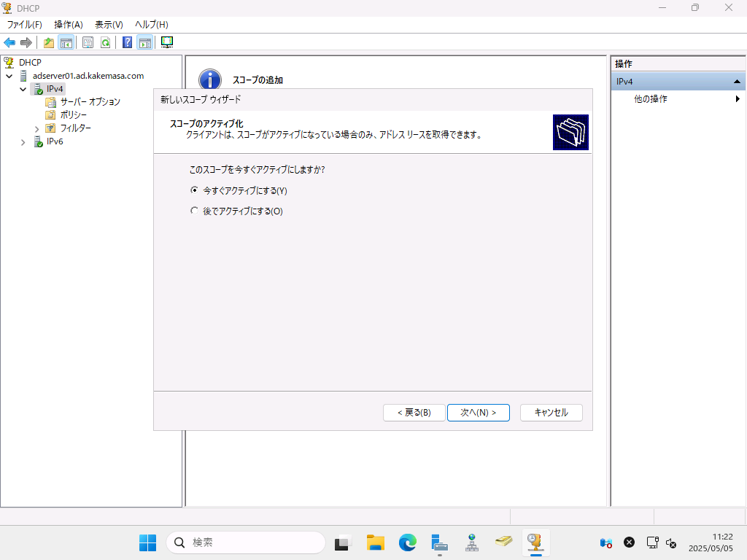
Task: Click the フィルター folder icon
Action: [x=50, y=128]
